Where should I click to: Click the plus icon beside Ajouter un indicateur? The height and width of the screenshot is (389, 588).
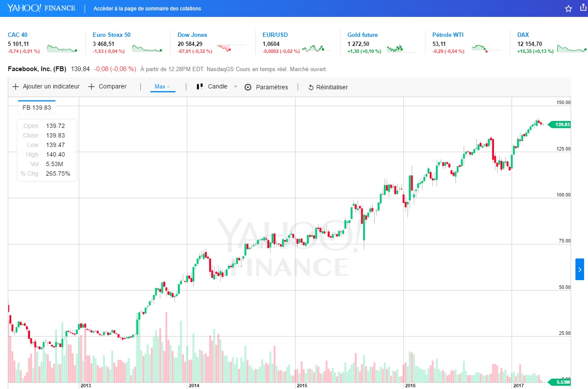click(16, 87)
